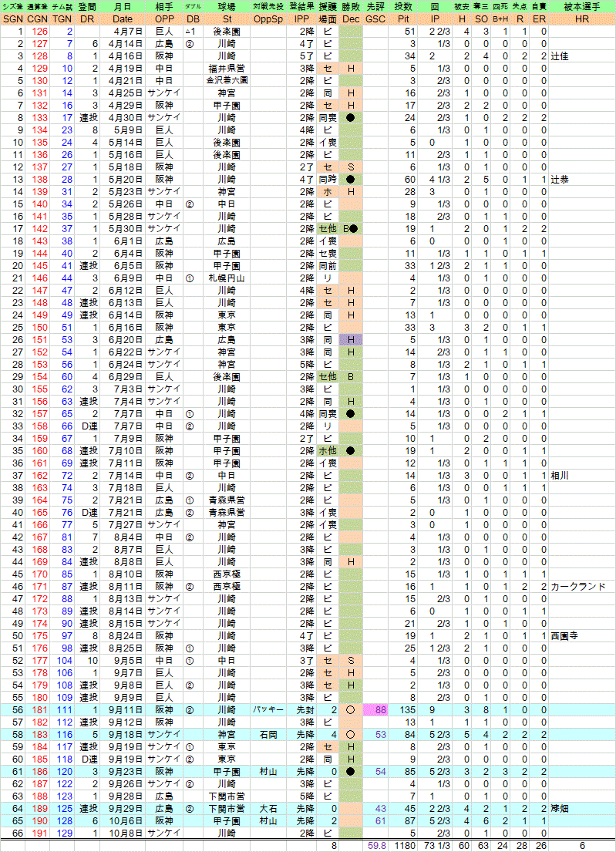This screenshot has height=852, width=616.
Task: Click the GSC column header
Action: 375,19
